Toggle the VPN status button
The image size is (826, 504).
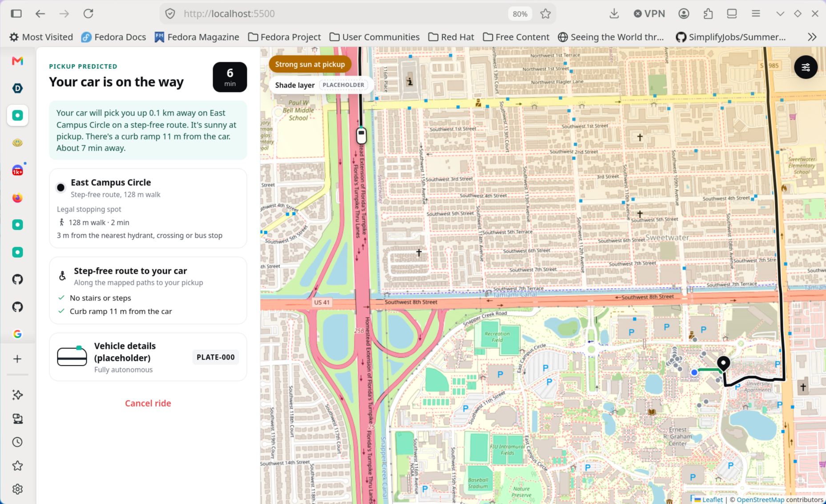tap(649, 14)
